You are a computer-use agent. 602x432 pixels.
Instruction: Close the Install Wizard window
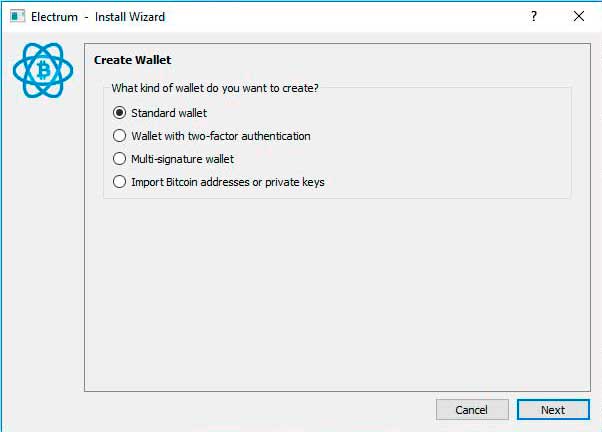click(579, 16)
